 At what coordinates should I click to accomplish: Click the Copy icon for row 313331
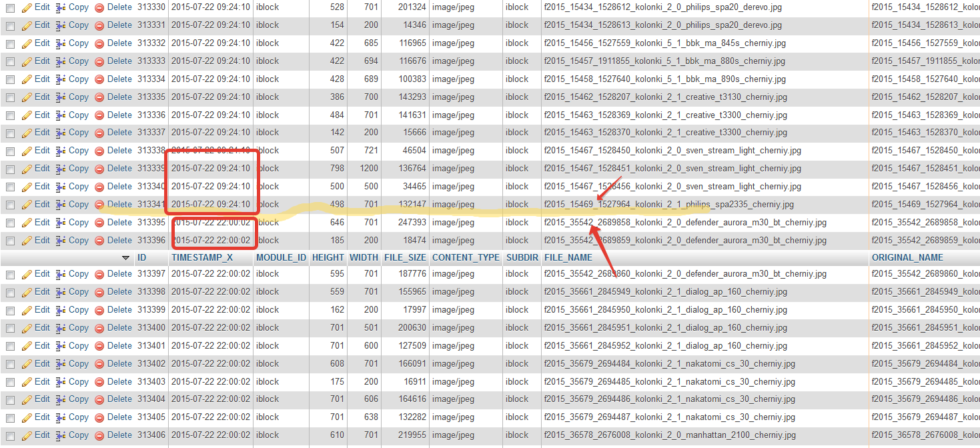61,25
